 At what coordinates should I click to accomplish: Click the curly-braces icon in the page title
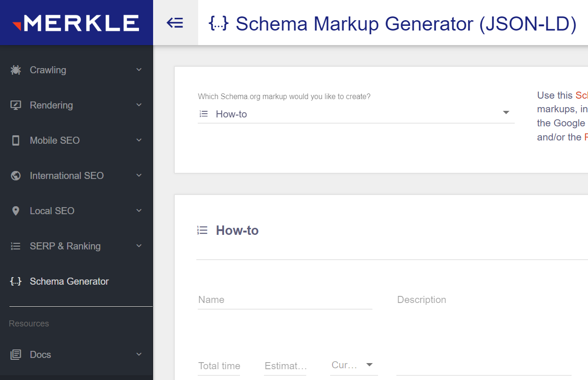point(218,23)
